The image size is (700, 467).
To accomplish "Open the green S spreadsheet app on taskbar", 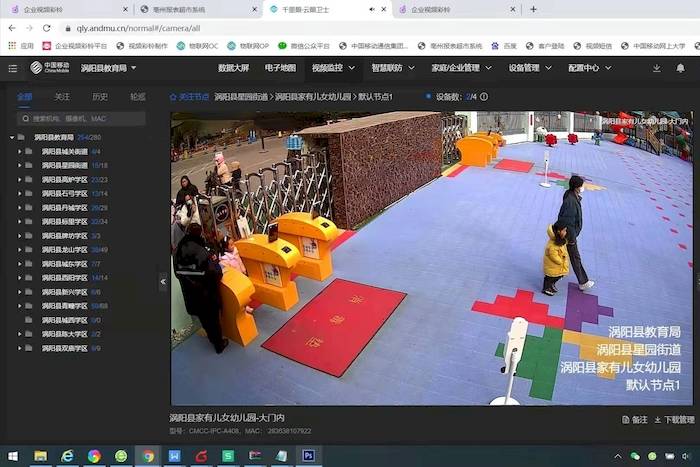I will [228, 456].
